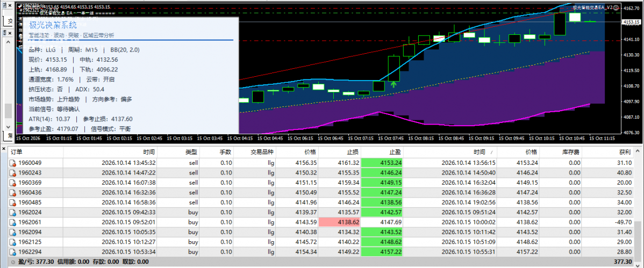This screenshot has height=268, width=644.
Task: Click the sell order icon for 1960049
Action: click(x=13, y=163)
